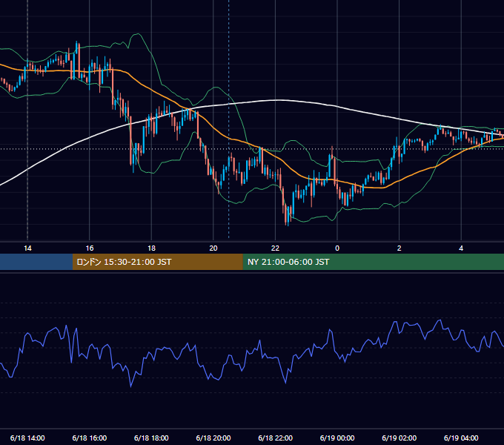Click the 6/18 22:00 date label
Screen dimensions: 504x445
pos(276,438)
